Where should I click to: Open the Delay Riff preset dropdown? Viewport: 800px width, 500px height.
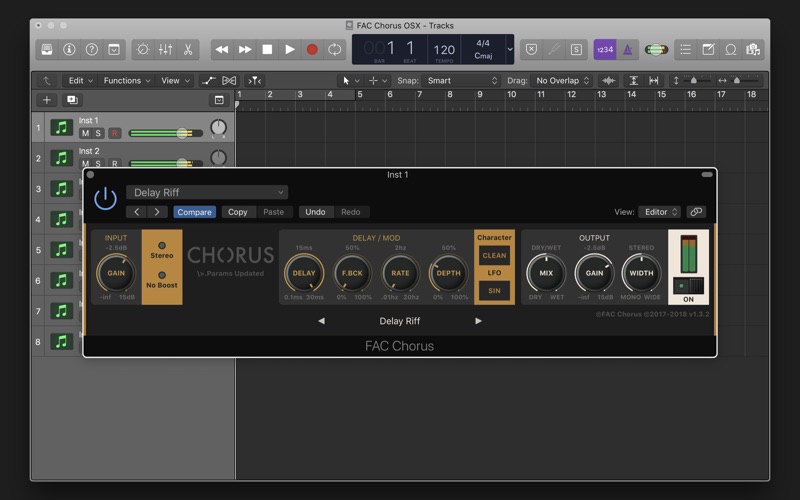click(x=207, y=192)
